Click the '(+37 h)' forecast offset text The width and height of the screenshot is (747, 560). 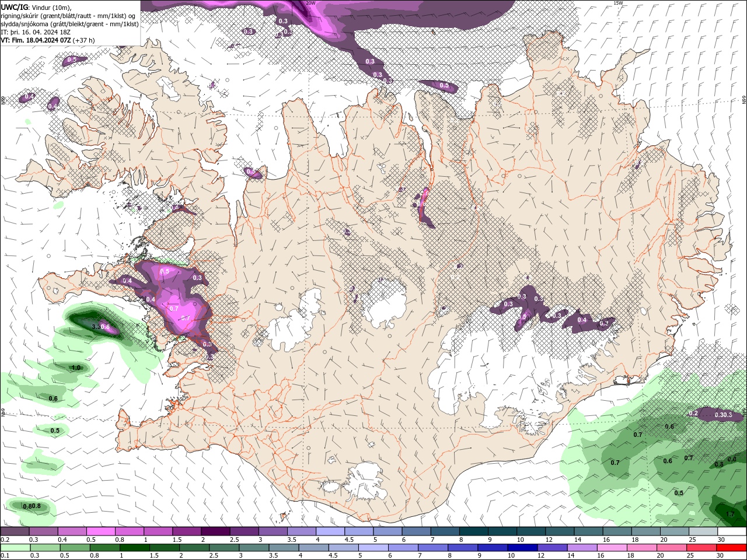[x=84, y=40]
